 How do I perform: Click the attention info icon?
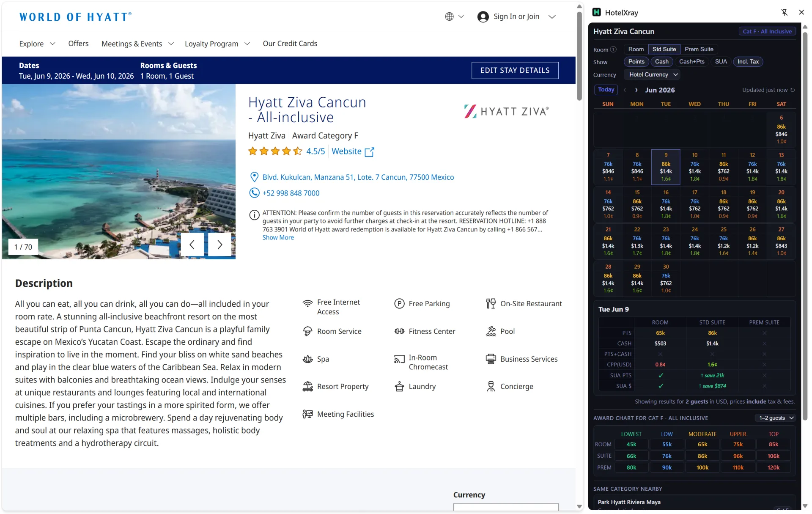[x=254, y=215]
